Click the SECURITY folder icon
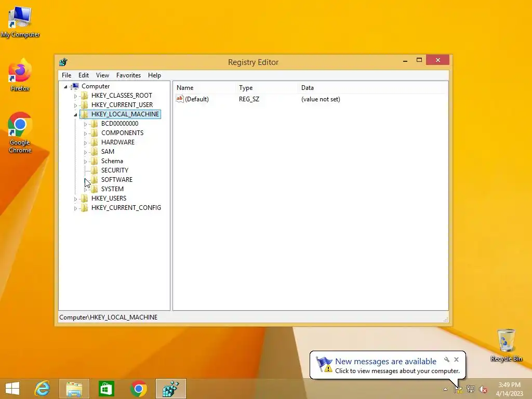532x399 pixels. (x=95, y=170)
